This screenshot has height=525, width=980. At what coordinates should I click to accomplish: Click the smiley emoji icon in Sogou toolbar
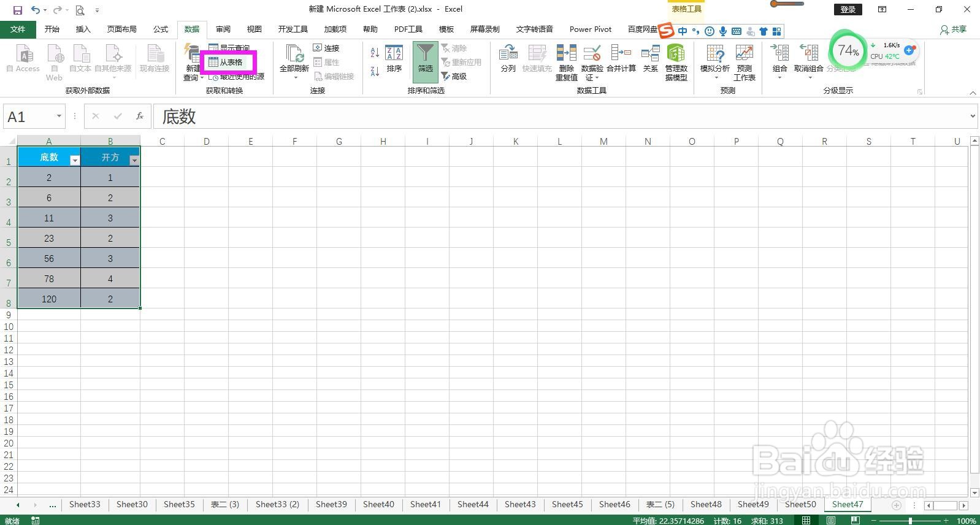[x=710, y=31]
